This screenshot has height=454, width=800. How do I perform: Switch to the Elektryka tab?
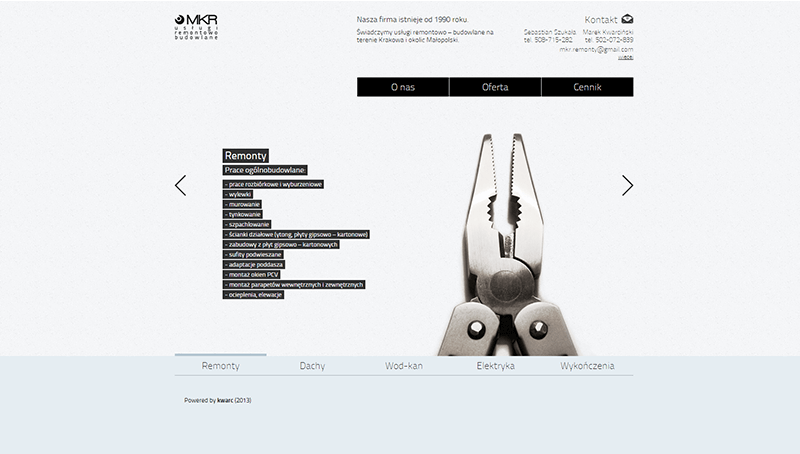tap(496, 366)
